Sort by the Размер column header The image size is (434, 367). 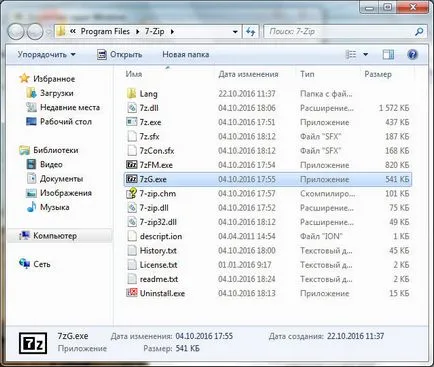378,74
